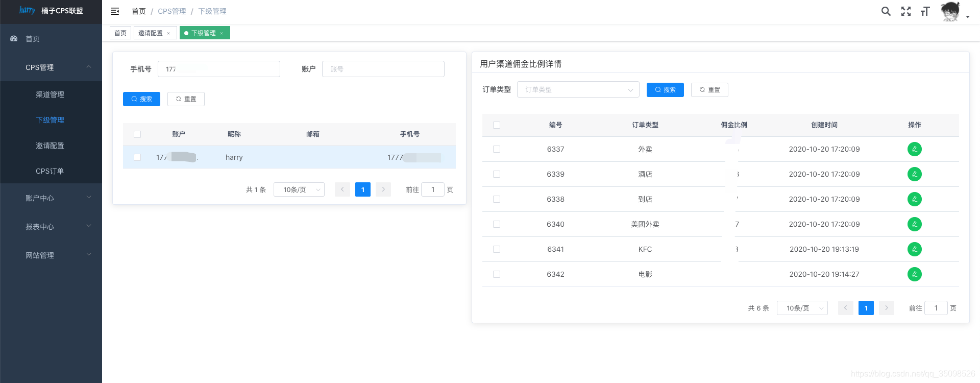Screen dimensions: 980x383
Task: Focus the 手机号 input field
Action: [x=219, y=69]
